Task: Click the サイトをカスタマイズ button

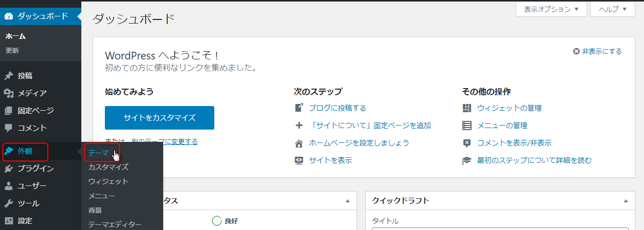Action: click(160, 118)
